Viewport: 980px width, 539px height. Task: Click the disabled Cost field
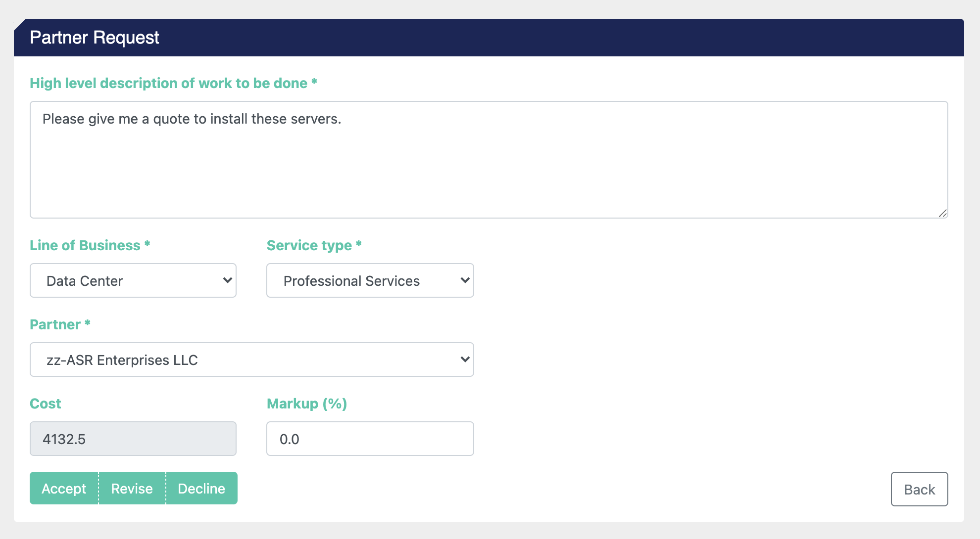point(133,439)
